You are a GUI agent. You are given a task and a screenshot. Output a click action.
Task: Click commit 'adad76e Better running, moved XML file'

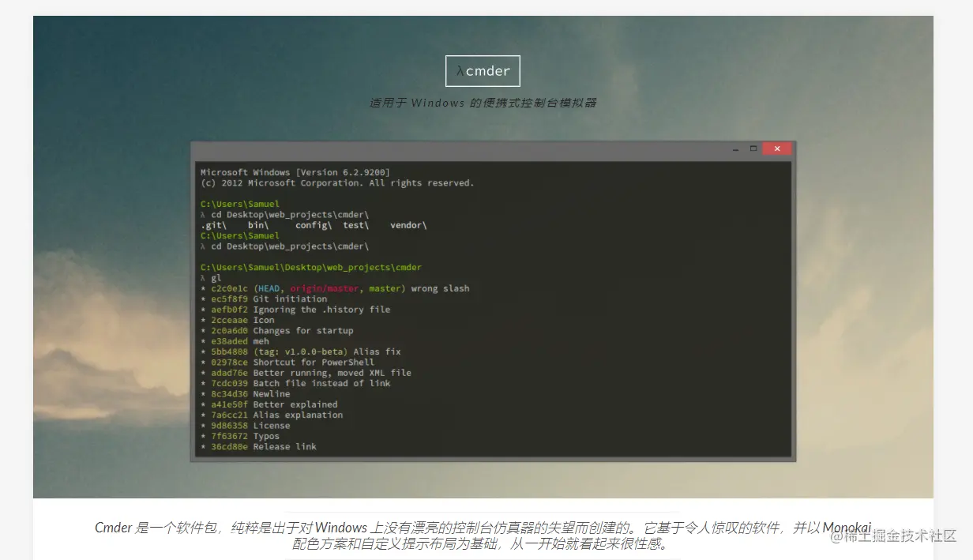(306, 373)
